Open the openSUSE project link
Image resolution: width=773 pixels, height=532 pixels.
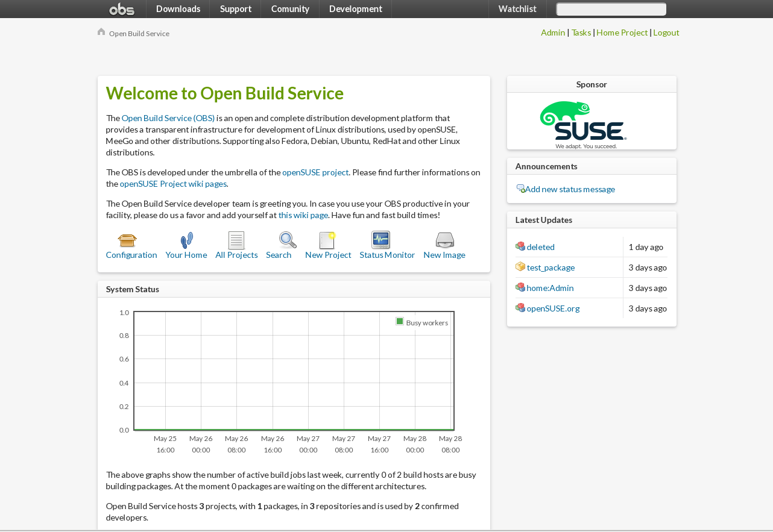click(x=315, y=172)
